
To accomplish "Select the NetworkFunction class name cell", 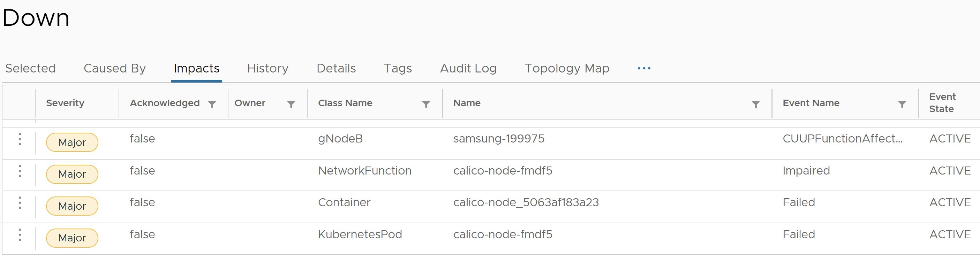I will (365, 171).
